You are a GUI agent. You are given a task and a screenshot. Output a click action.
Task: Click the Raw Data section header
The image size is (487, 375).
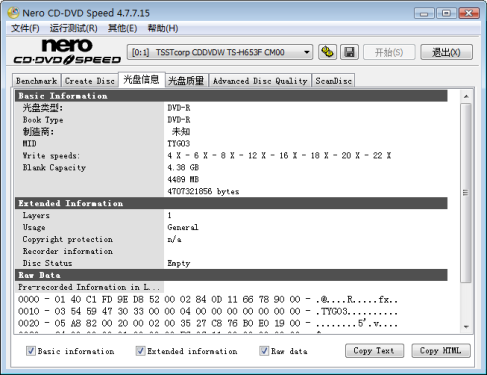231,275
